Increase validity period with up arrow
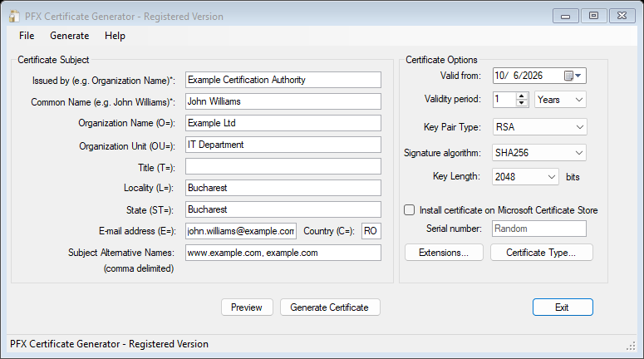Viewport: 644px width, 359px height. coord(522,96)
